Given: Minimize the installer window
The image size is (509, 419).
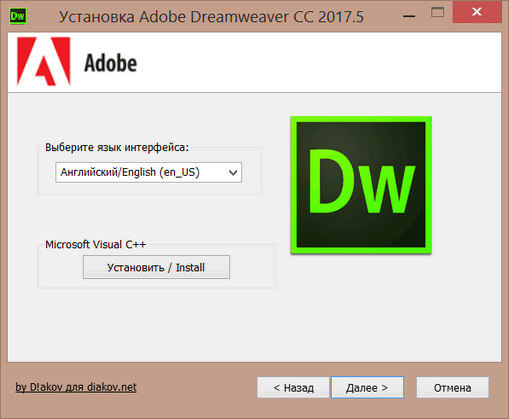Looking at the screenshot, I should [x=409, y=15].
